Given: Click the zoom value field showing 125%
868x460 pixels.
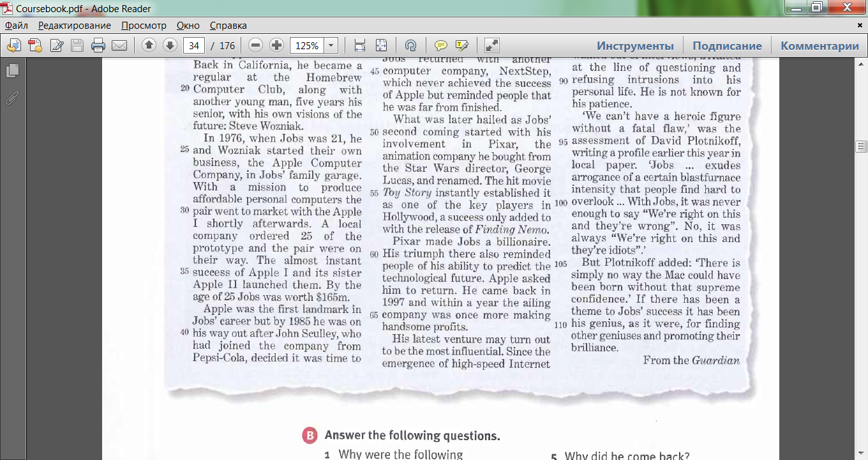Looking at the screenshot, I should click(307, 45).
